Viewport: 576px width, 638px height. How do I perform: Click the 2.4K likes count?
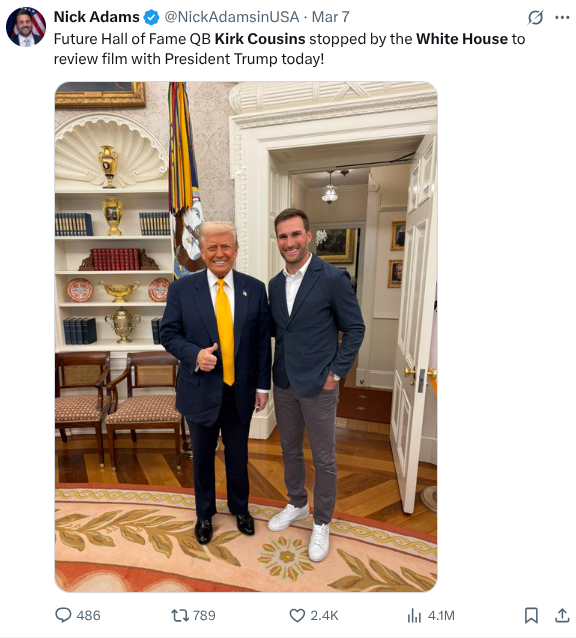(x=324, y=615)
